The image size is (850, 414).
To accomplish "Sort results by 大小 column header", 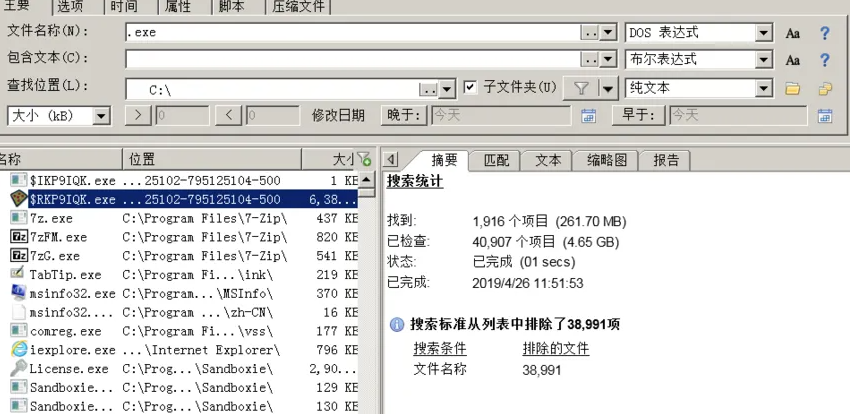I will (328, 159).
